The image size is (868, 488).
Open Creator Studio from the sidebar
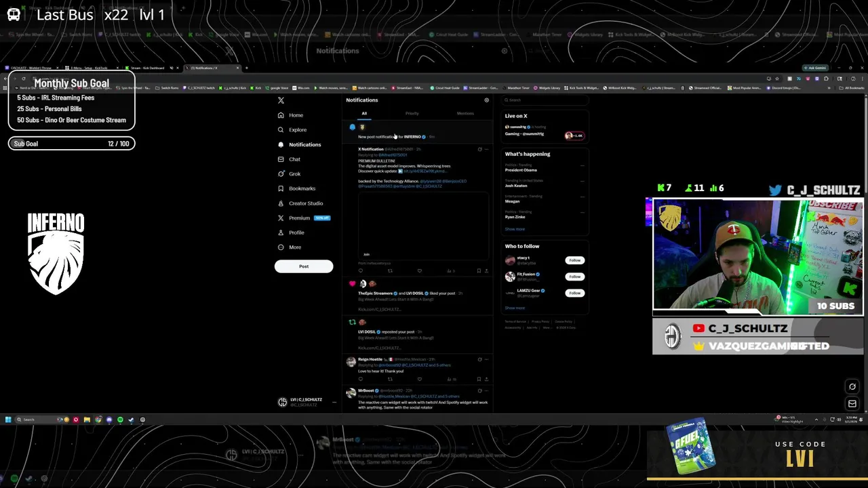point(300,203)
